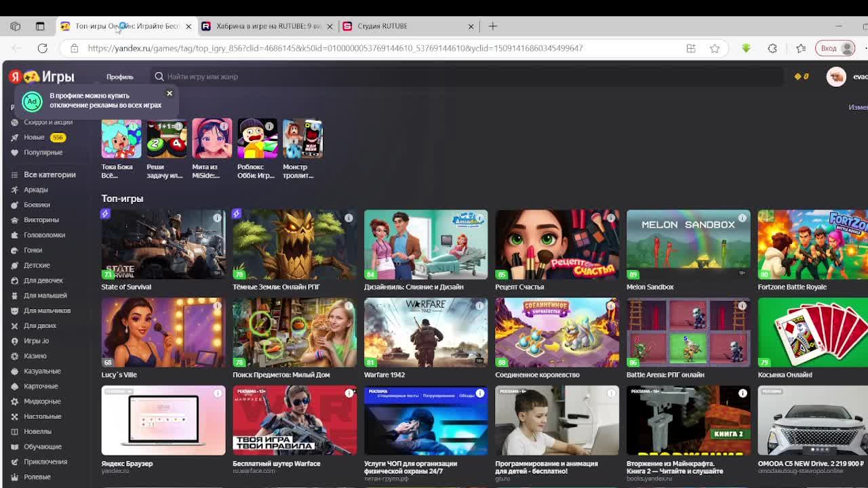This screenshot has height=488, width=868.
Task: Close the Студия RUTUBE tab
Action: tap(471, 26)
